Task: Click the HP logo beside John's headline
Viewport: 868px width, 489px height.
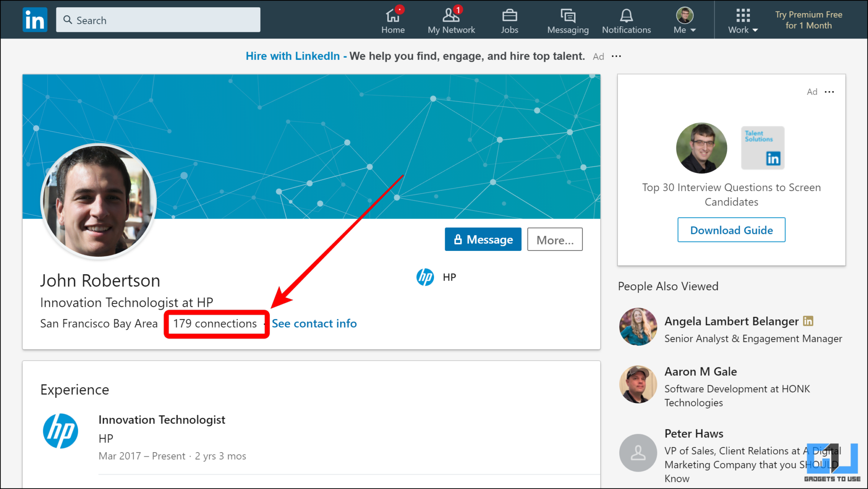Action: 425,277
